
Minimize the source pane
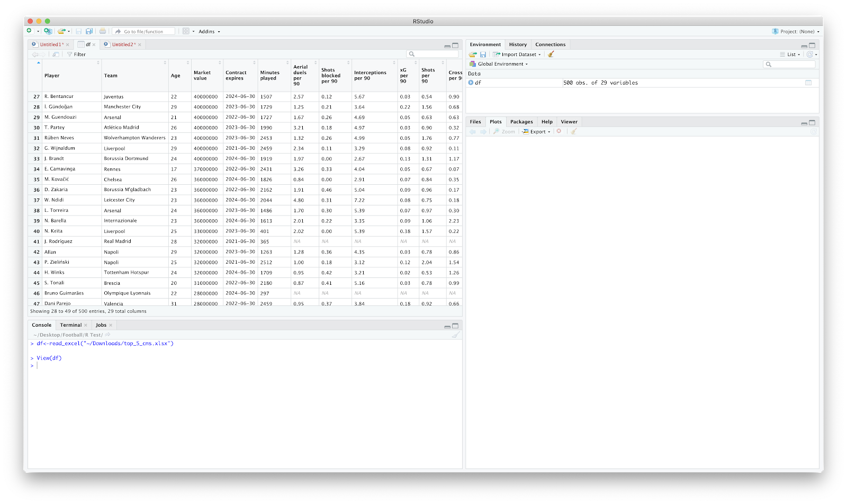[447, 46]
